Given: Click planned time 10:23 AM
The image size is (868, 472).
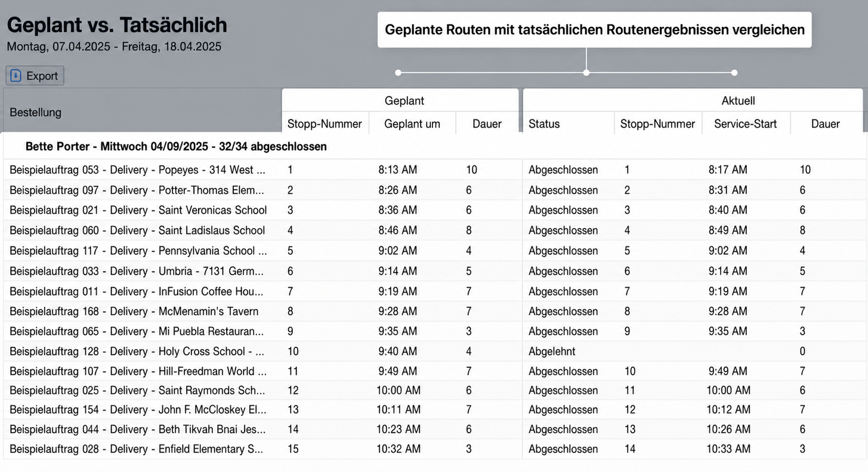Looking at the screenshot, I should click(x=399, y=429).
